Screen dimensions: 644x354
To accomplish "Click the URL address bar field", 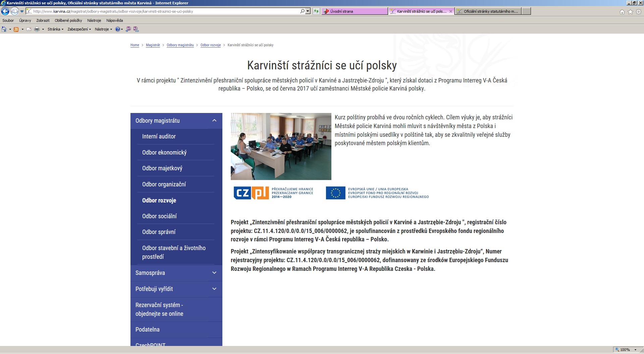I will 164,11.
